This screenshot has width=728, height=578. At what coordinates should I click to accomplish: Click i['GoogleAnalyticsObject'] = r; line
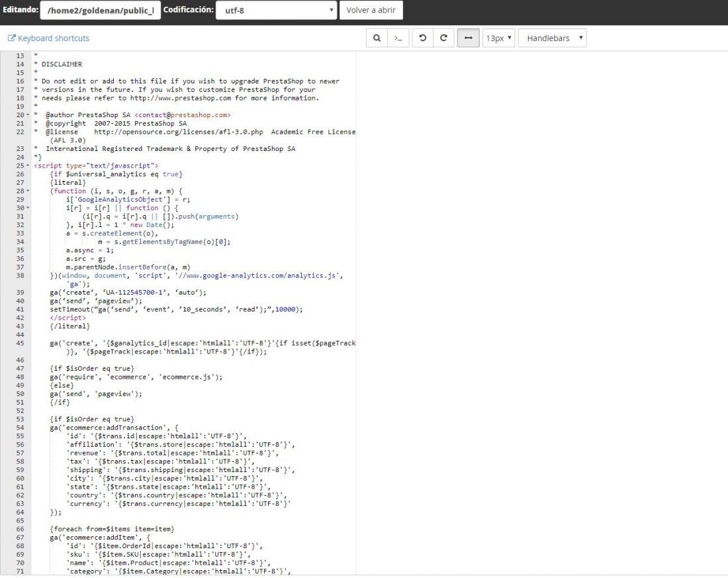point(128,199)
